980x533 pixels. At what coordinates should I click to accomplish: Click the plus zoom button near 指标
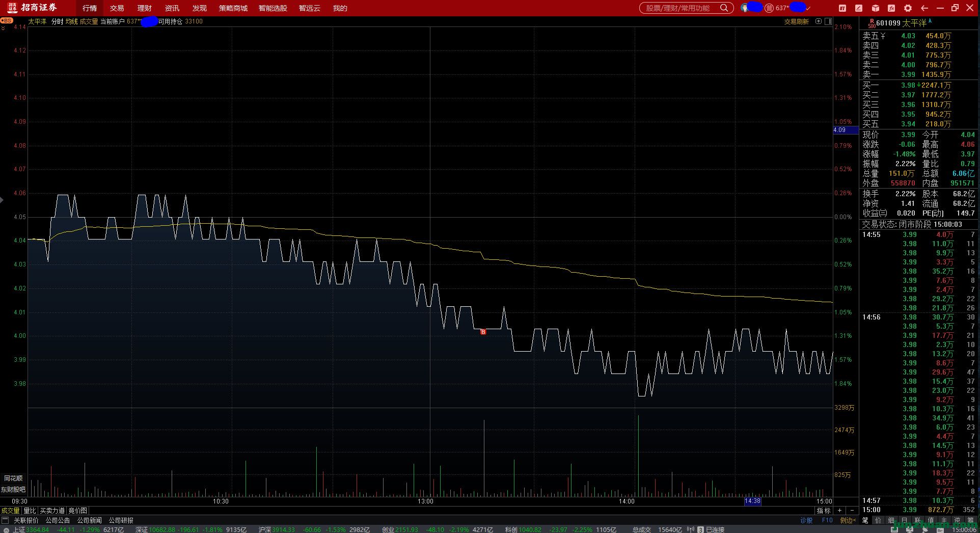point(839,511)
